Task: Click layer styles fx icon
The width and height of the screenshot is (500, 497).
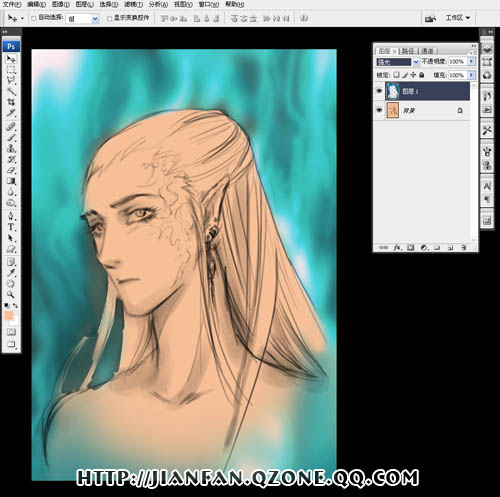Action: [397, 247]
